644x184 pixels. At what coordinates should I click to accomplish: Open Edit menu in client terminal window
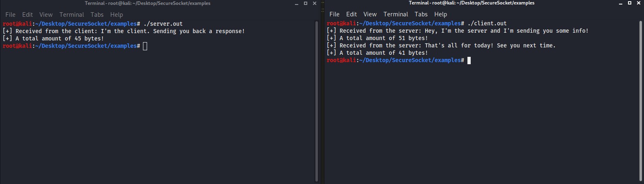351,14
